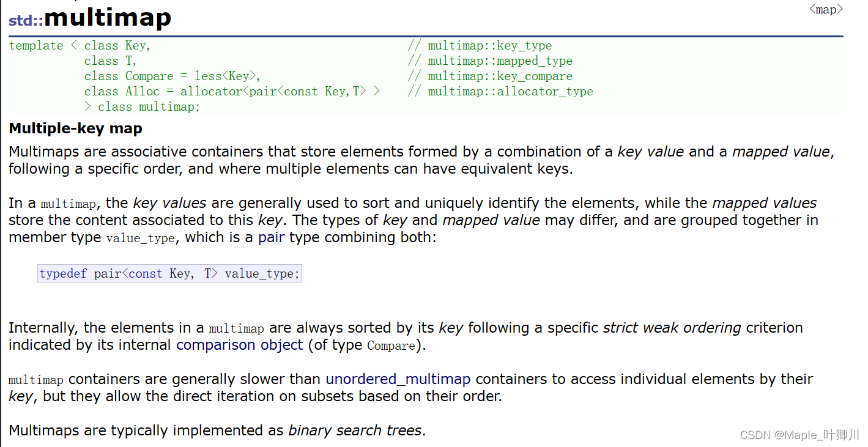Image resolution: width=868 pixels, height=447 pixels.
Task: Open the <map> header link
Action: pyautogui.click(x=826, y=9)
